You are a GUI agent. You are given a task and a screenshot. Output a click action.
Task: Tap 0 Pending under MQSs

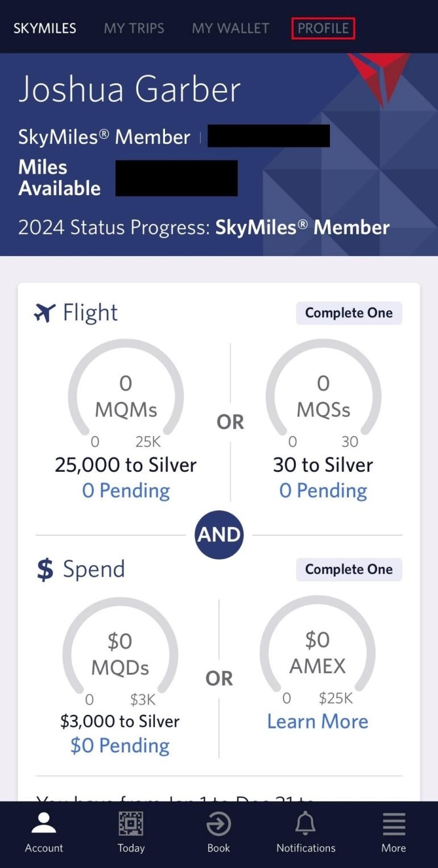click(323, 491)
